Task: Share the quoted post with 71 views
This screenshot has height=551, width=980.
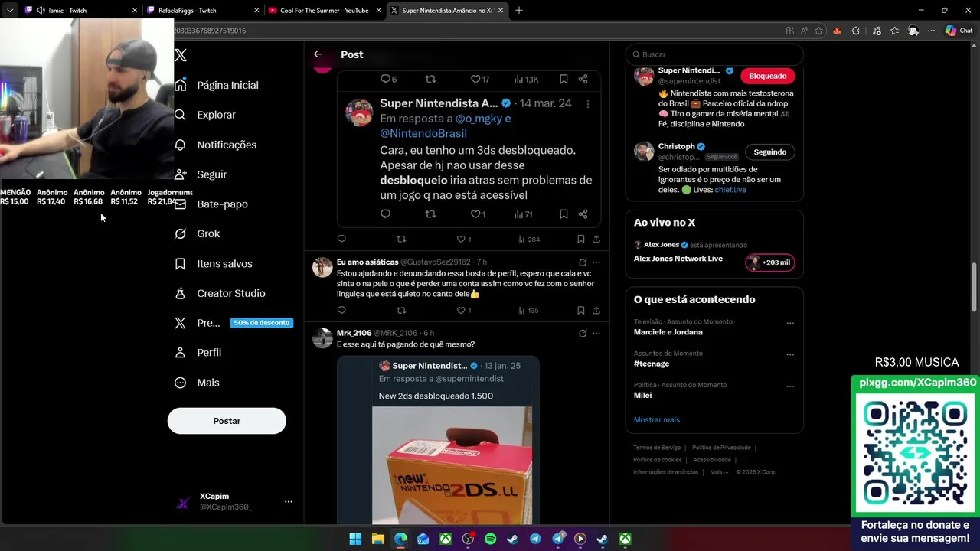Action: [x=583, y=214]
